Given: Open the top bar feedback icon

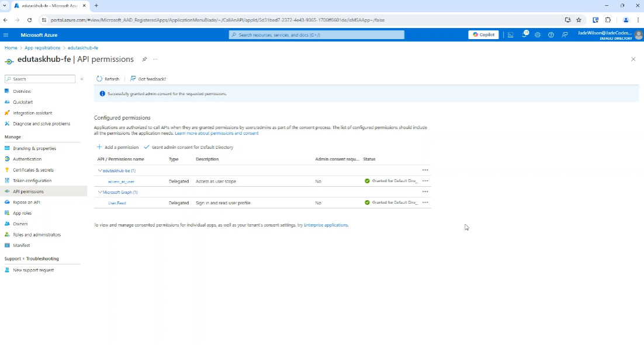Looking at the screenshot, I should (565, 35).
